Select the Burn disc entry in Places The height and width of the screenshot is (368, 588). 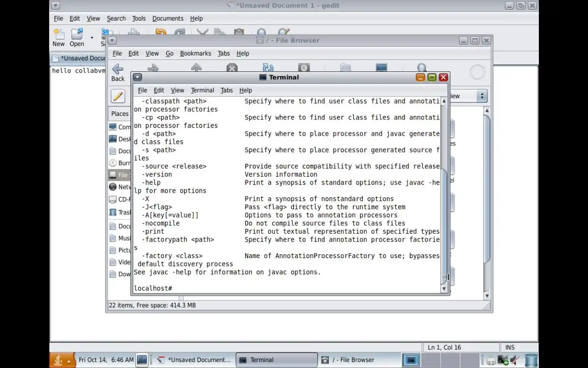point(119,163)
